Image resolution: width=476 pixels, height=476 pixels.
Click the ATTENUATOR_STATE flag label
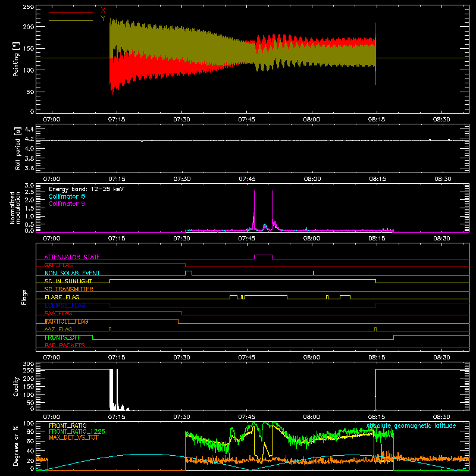click(x=72, y=257)
